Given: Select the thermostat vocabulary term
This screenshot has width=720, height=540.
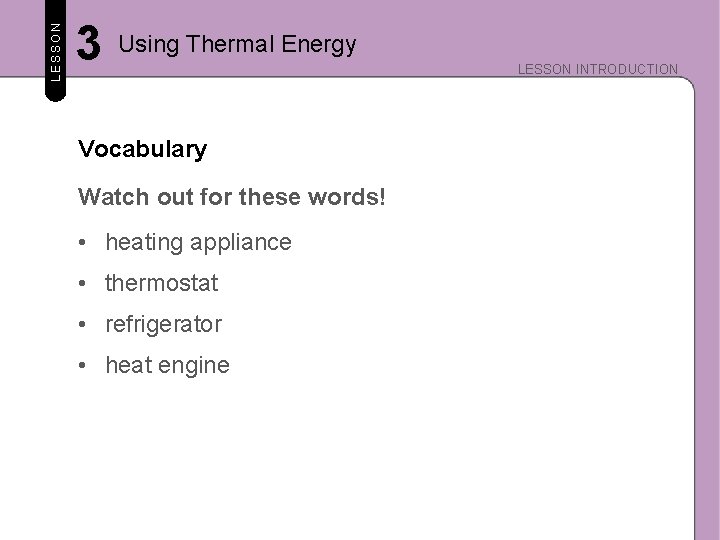Looking at the screenshot, I should [x=161, y=283].
